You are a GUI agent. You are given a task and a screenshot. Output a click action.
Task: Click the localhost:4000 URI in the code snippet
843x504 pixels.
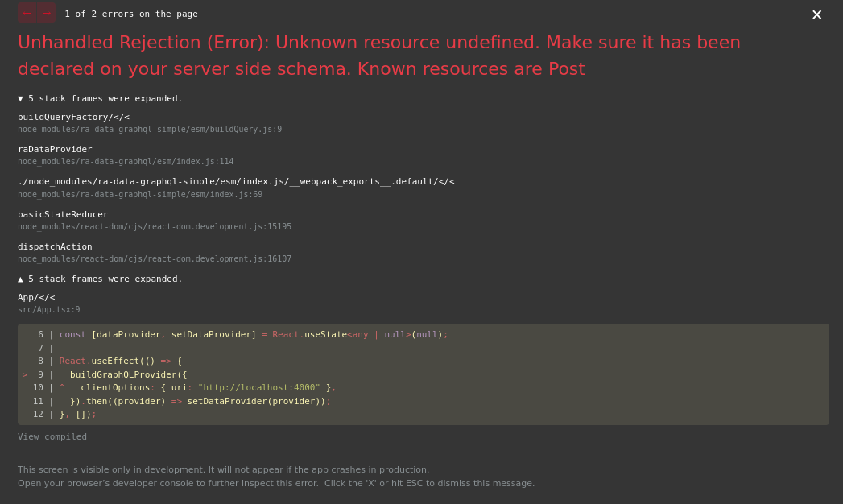point(258,387)
